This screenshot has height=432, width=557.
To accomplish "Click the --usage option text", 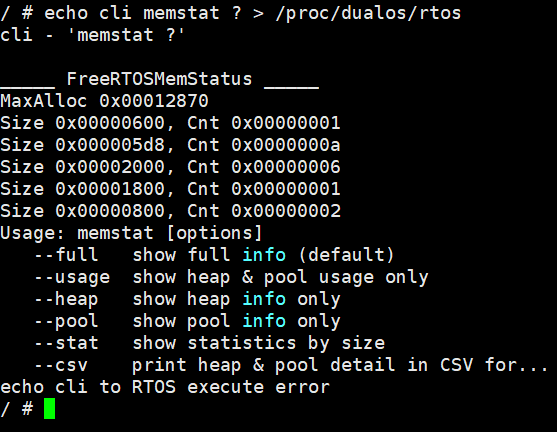I will click(72, 277).
